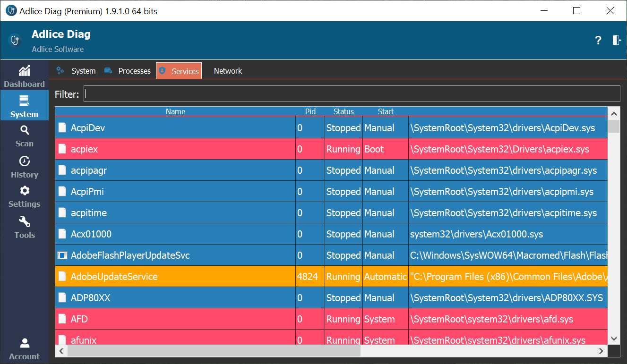Switch to the Network tab
Viewport: 627px width, 364px height.
pyautogui.click(x=228, y=71)
